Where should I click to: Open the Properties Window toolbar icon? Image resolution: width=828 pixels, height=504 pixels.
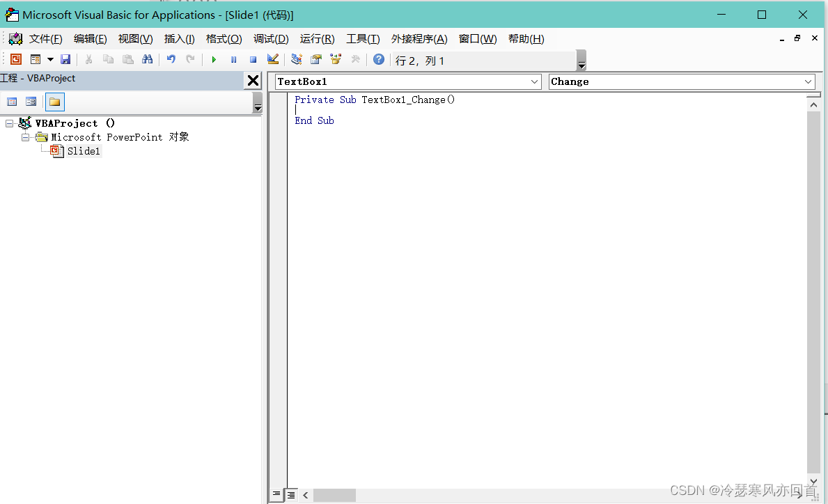316,60
